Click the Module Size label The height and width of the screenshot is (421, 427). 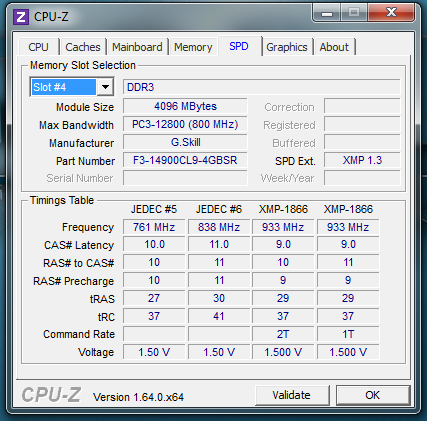tap(85, 107)
